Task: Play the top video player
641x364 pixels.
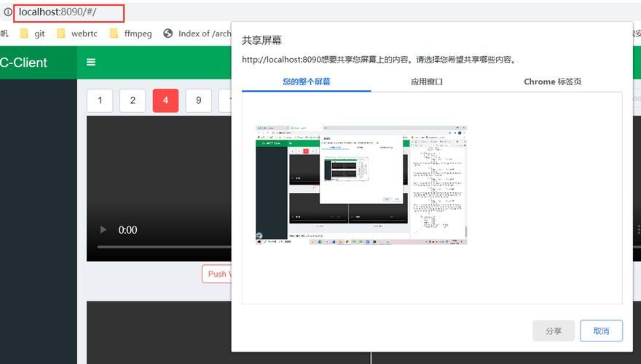Action: (x=103, y=229)
